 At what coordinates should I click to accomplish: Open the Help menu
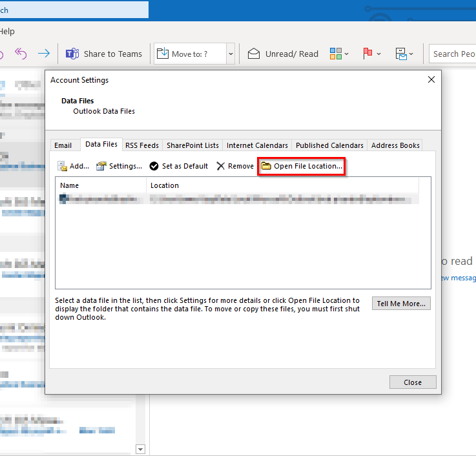pos(7,31)
